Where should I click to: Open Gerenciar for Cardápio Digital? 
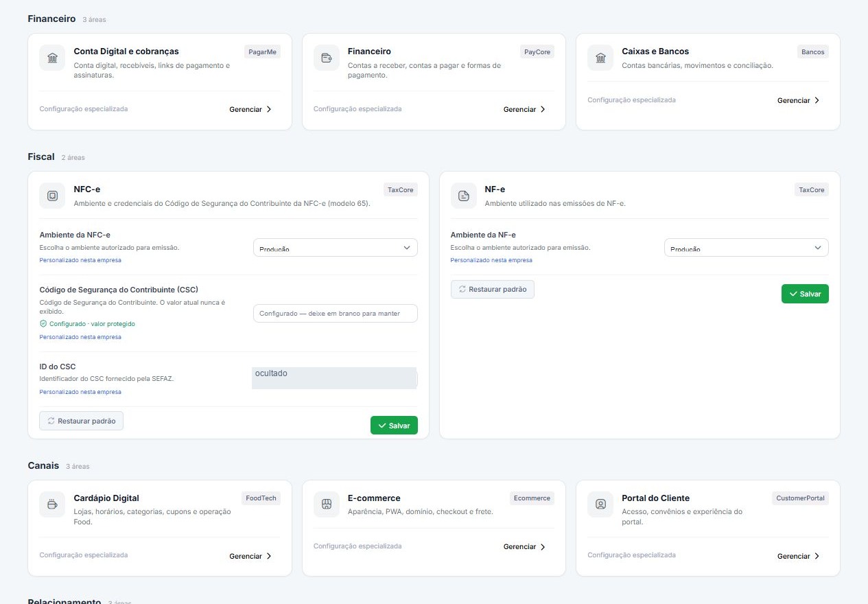[251, 556]
